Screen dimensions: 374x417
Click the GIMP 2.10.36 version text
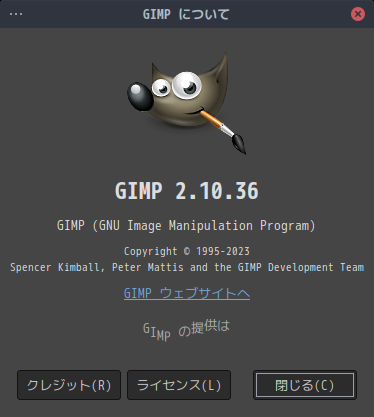click(x=187, y=191)
